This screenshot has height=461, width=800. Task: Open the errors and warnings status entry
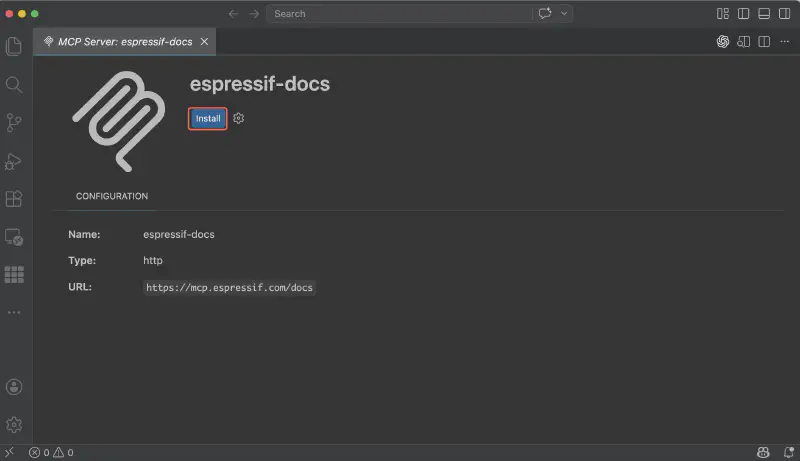click(x=51, y=452)
